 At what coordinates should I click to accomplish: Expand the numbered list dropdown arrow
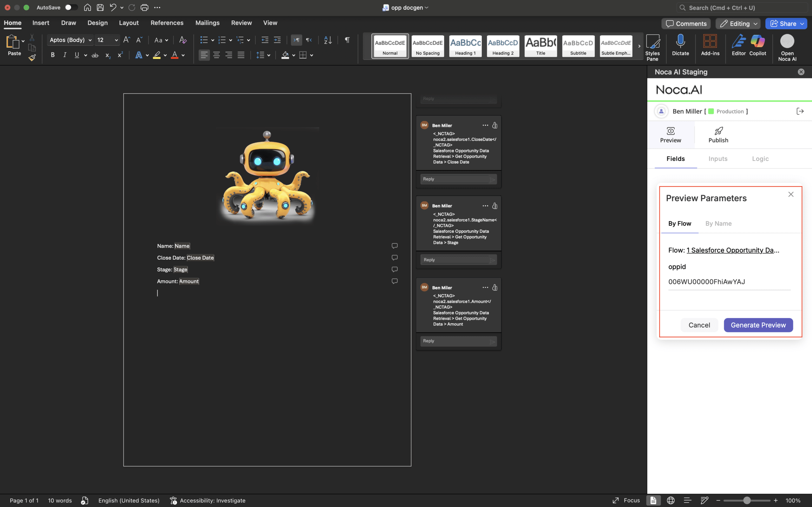pyautogui.click(x=231, y=40)
